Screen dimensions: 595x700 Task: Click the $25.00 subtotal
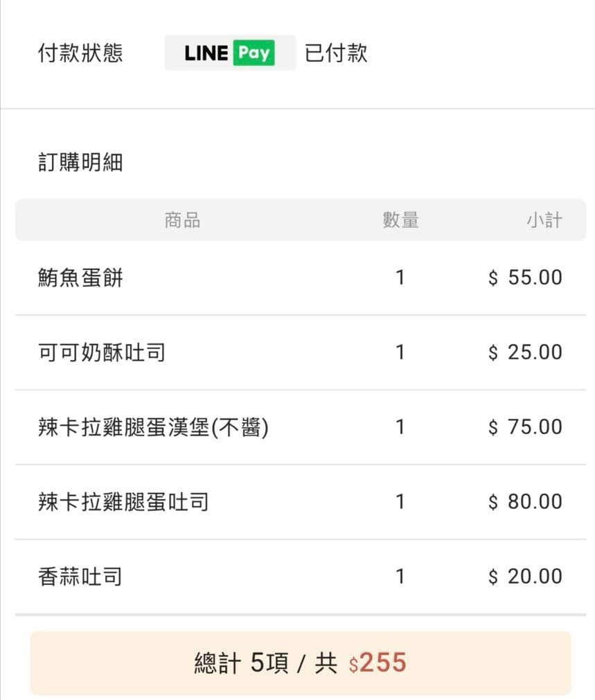525,352
